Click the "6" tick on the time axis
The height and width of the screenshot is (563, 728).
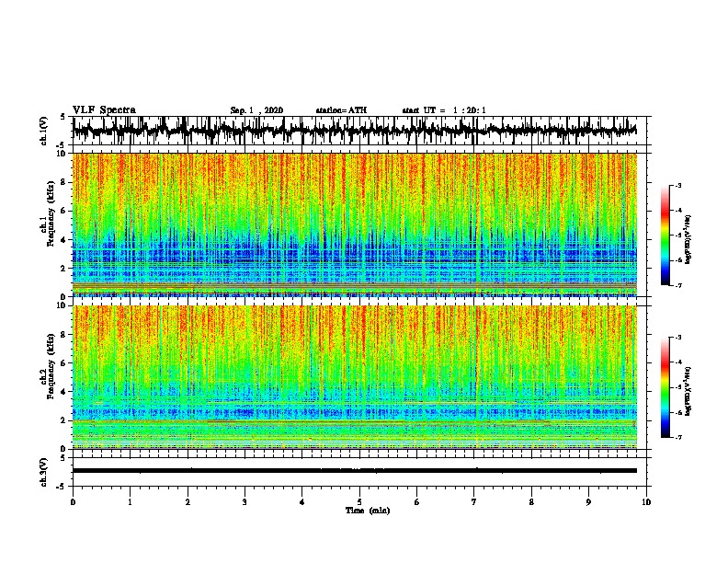[x=417, y=502]
